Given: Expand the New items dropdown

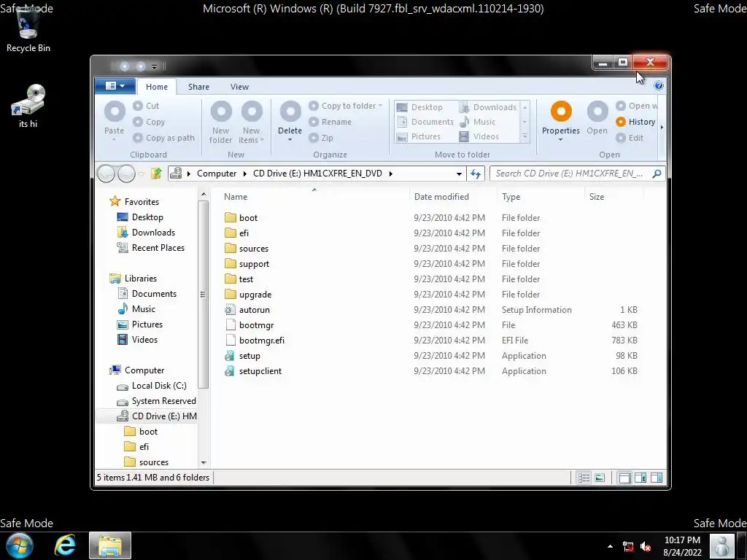Looking at the screenshot, I should (262, 140).
